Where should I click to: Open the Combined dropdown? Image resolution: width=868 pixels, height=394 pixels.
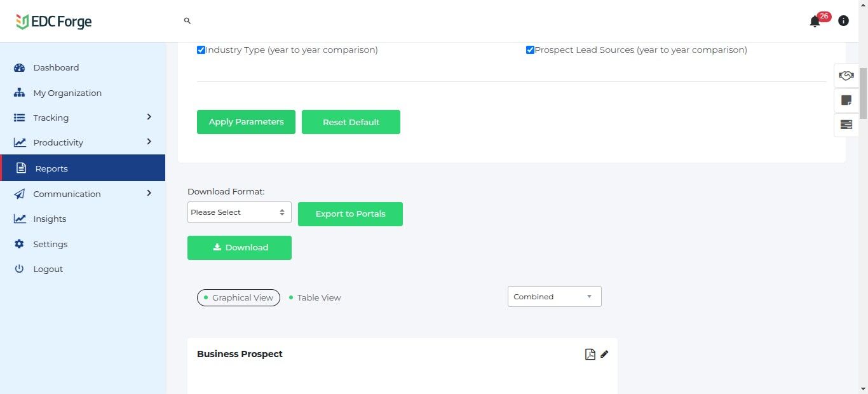[x=554, y=297]
